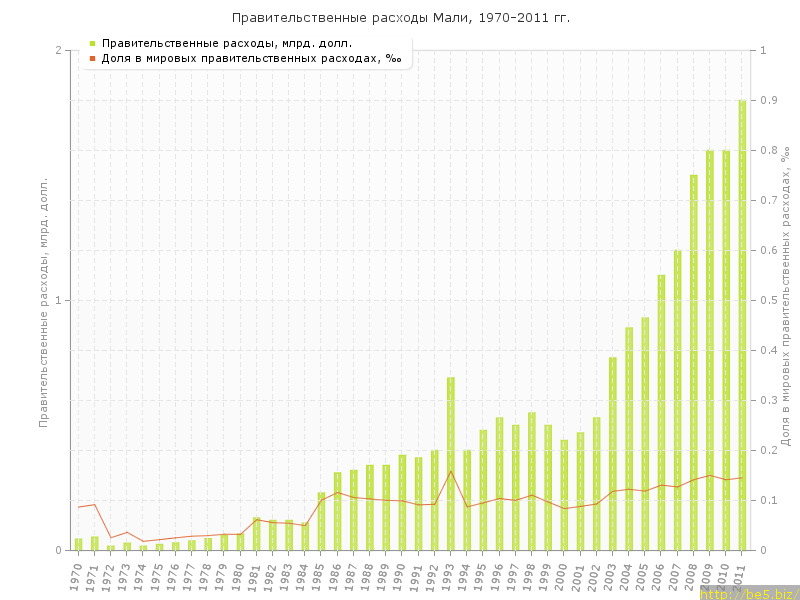Click the left y-axis title 'Правительственные расходы, млрд. долл.'

coord(43,302)
